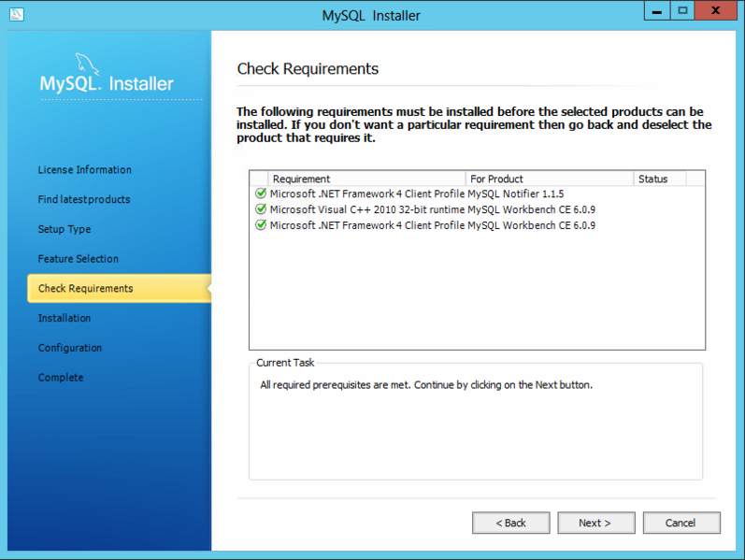Select the Check Requirements step
This screenshot has width=745, height=560.
(x=119, y=288)
